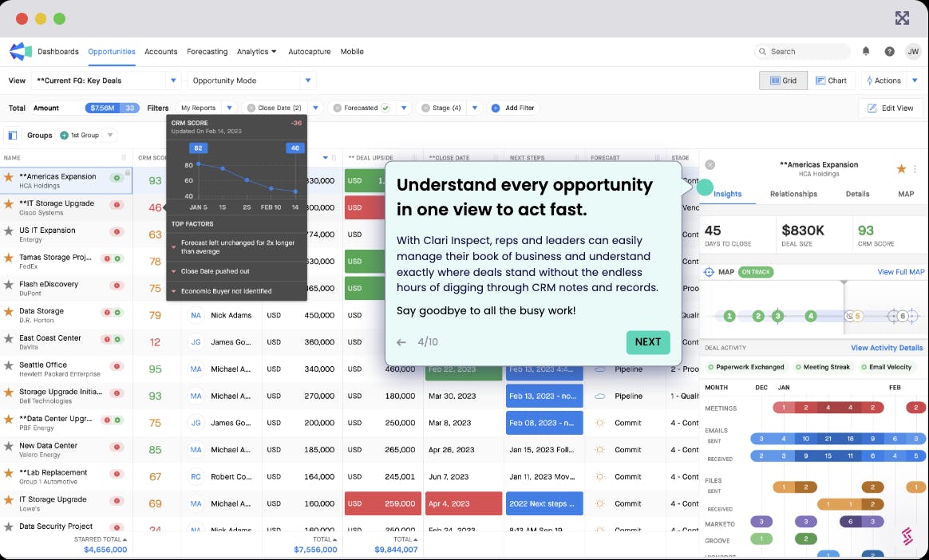This screenshot has height=560, width=929.
Task: Open the View Full MAP link
Action: tap(900, 272)
